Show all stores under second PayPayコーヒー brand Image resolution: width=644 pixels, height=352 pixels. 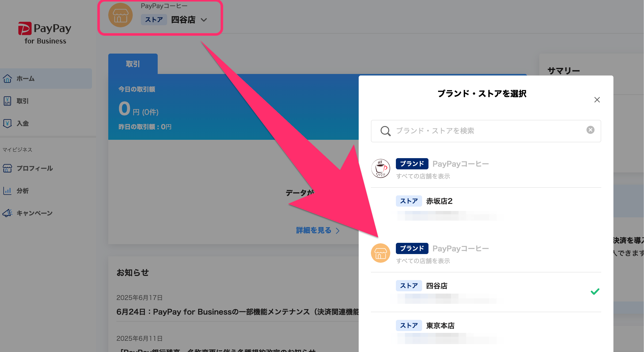click(x=423, y=261)
